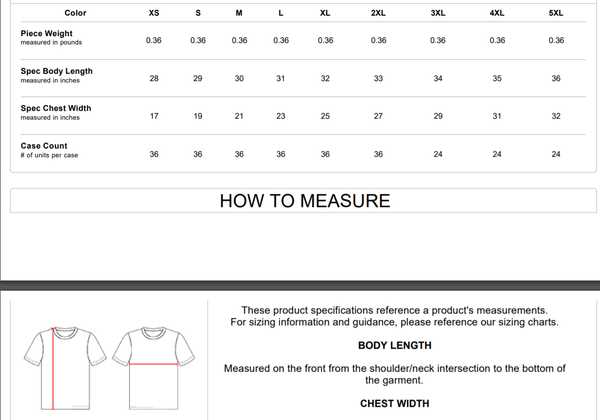Screen dimensions: 600x420
Task: Select the 4XL size column header
Action: click(497, 13)
